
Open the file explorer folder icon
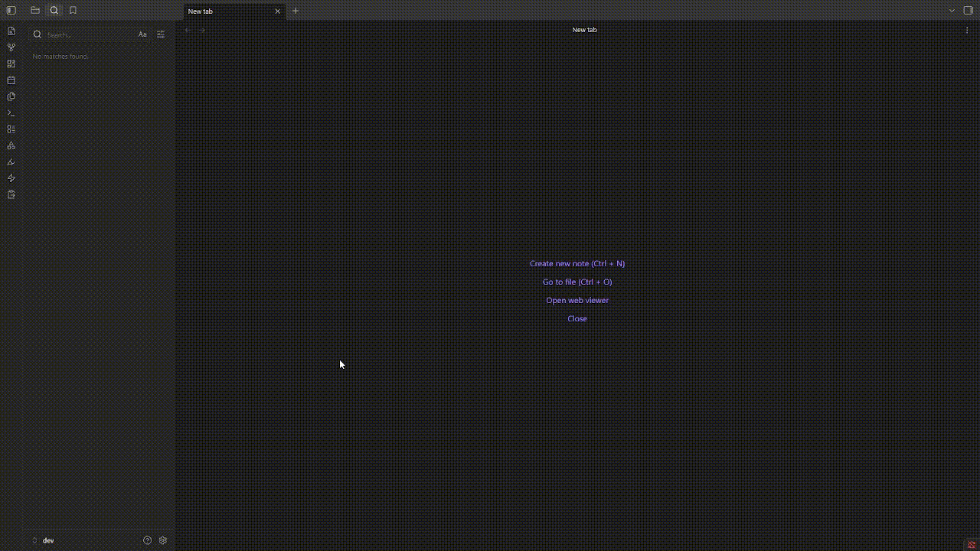[35, 11]
